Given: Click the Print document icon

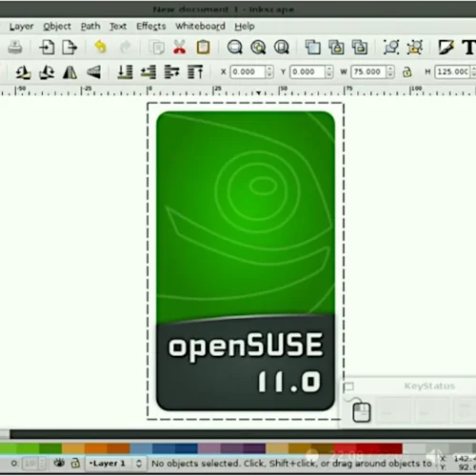Looking at the screenshot, I should pyautogui.click(x=15, y=48).
